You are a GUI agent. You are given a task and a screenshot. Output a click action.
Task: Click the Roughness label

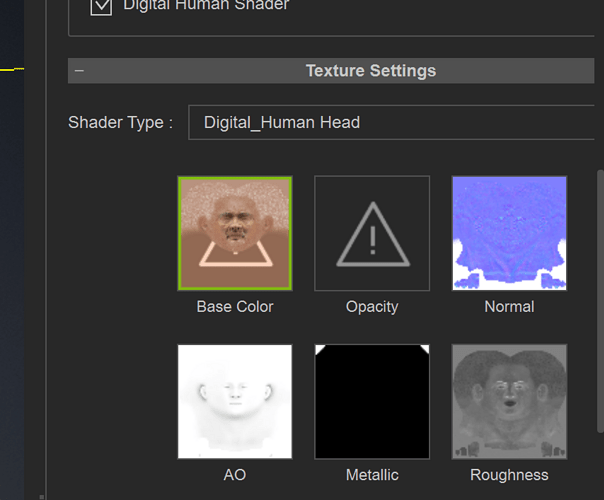pyautogui.click(x=509, y=475)
